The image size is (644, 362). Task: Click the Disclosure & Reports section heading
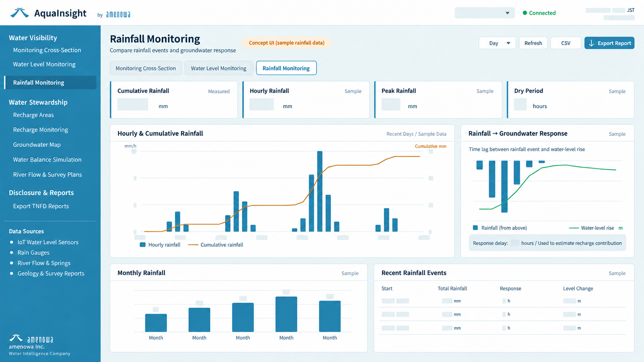pyautogui.click(x=41, y=193)
